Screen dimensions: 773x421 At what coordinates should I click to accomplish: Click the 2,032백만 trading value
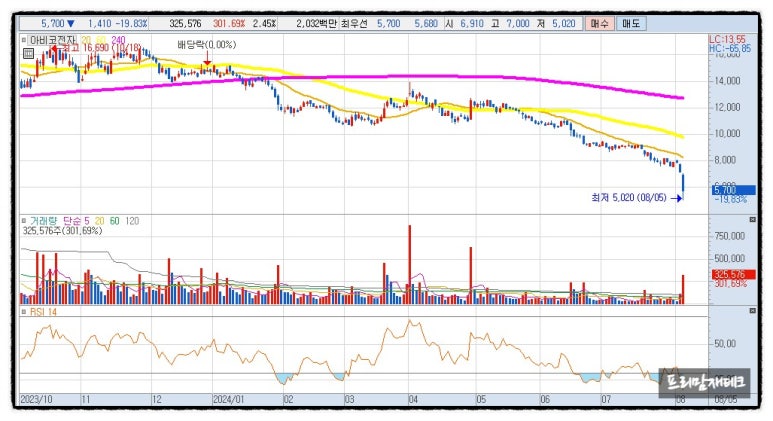316,24
